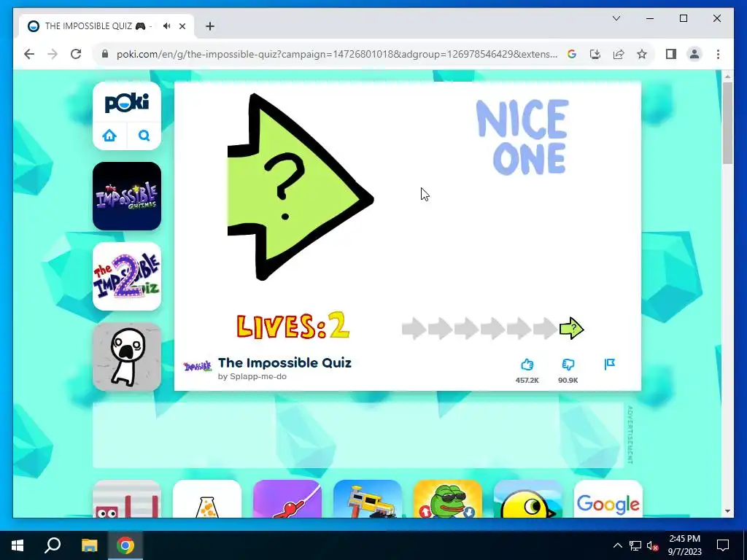Open the red blocks game thumbnail
This screenshot has width=747, height=560.
pos(127,499)
